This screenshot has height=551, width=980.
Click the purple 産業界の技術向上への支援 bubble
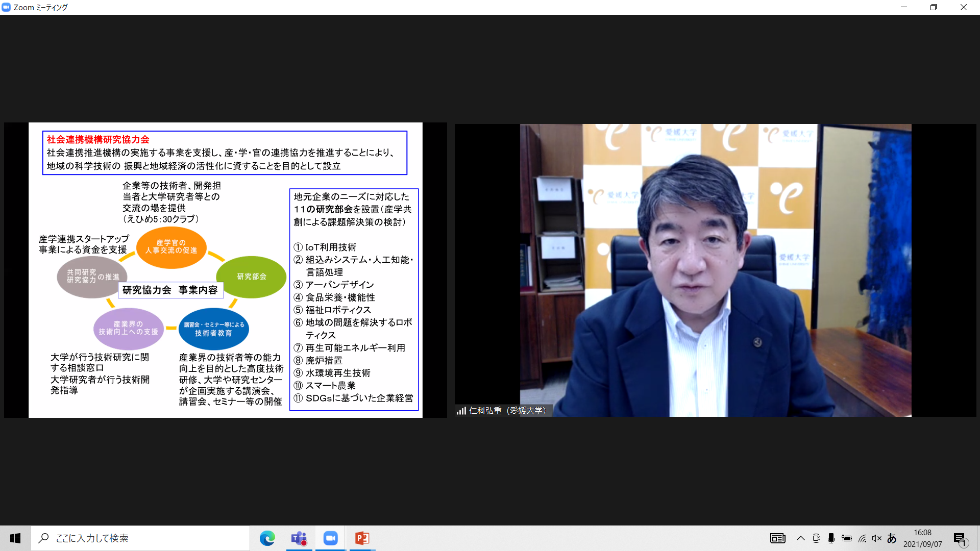129,329
